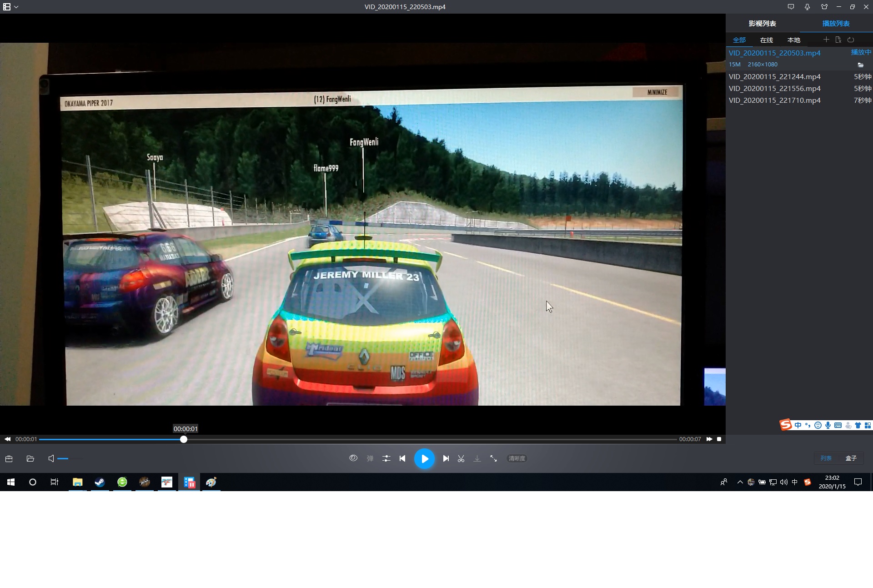
Task: Expand the main menu dropdown arrow
Action: (x=16, y=7)
